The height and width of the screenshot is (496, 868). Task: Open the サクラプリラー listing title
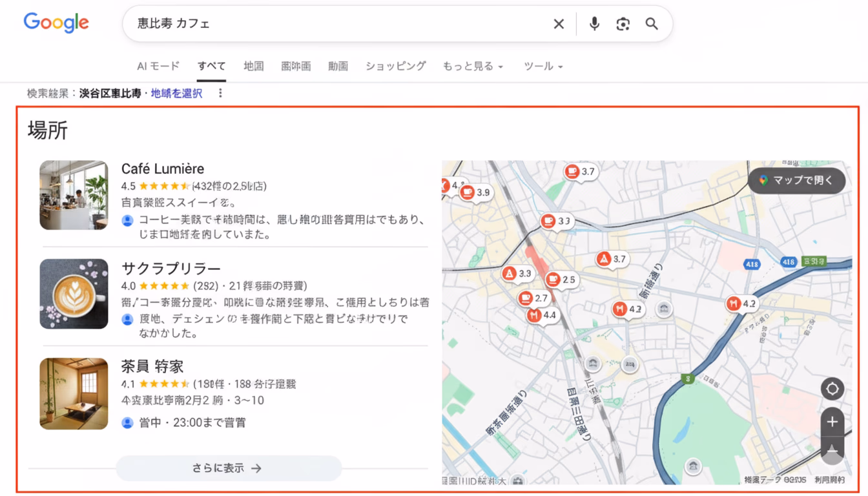click(171, 268)
